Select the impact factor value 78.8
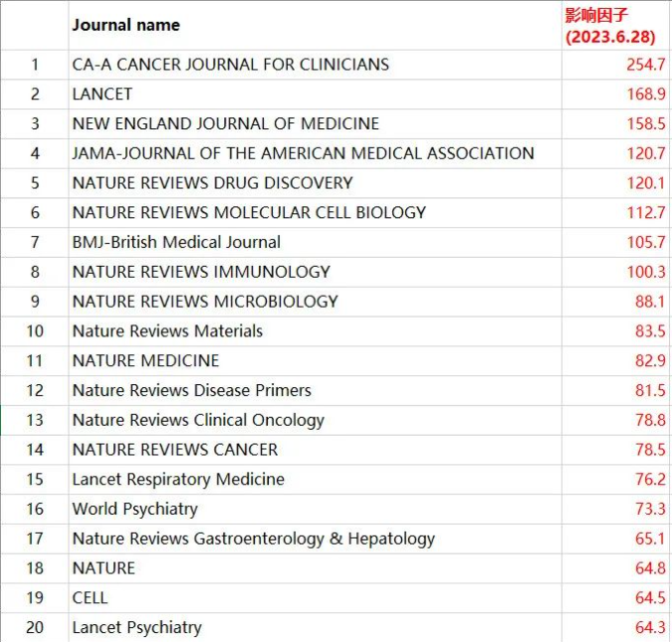This screenshot has width=672, height=642. click(650, 420)
